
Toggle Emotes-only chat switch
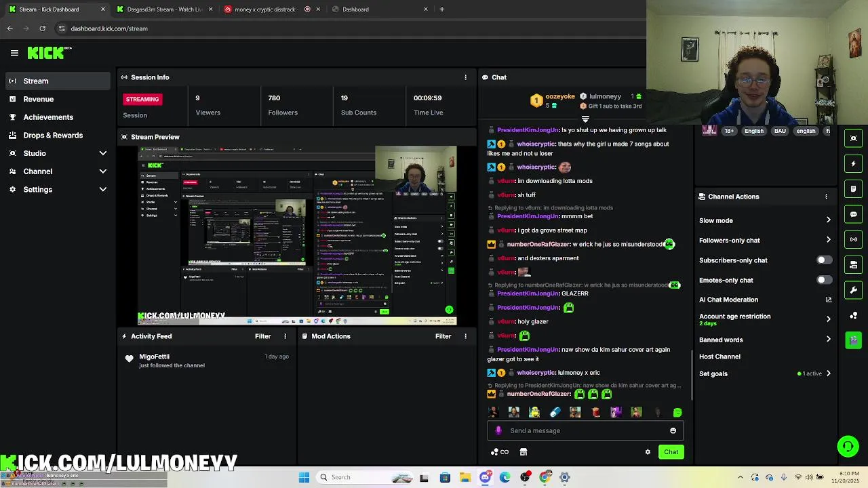pos(824,280)
